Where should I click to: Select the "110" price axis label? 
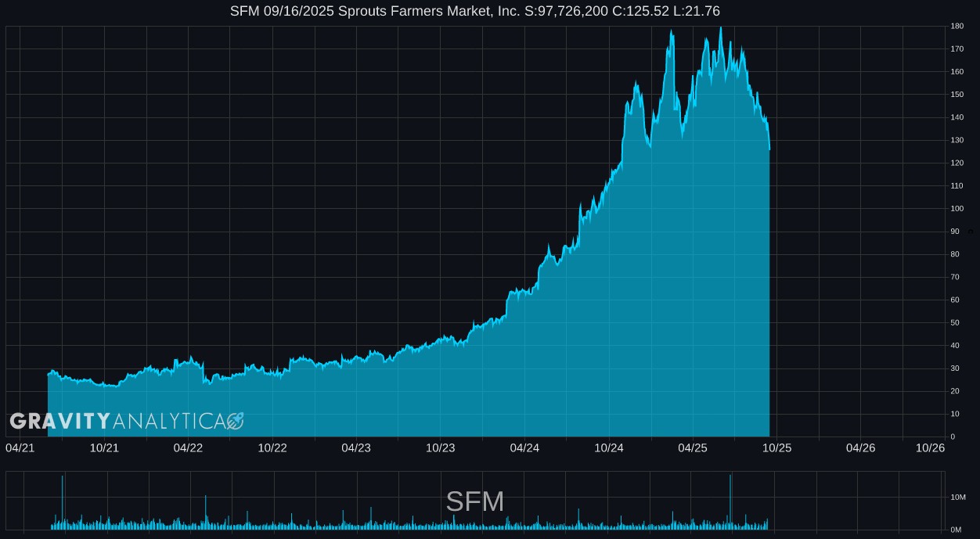click(957, 186)
